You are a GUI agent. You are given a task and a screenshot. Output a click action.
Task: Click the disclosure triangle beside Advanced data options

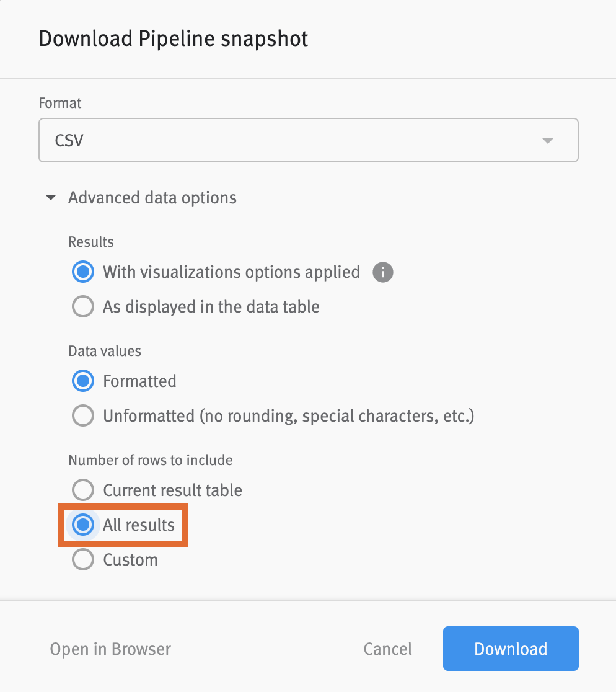click(x=50, y=197)
